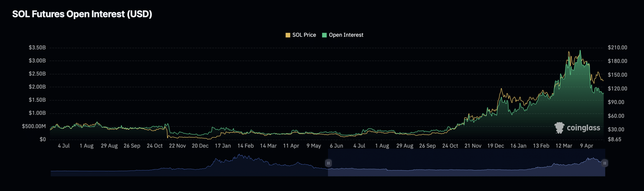Click the $1.00B left axis label
Image resolution: width=644 pixels, height=191 pixels.
(37, 113)
